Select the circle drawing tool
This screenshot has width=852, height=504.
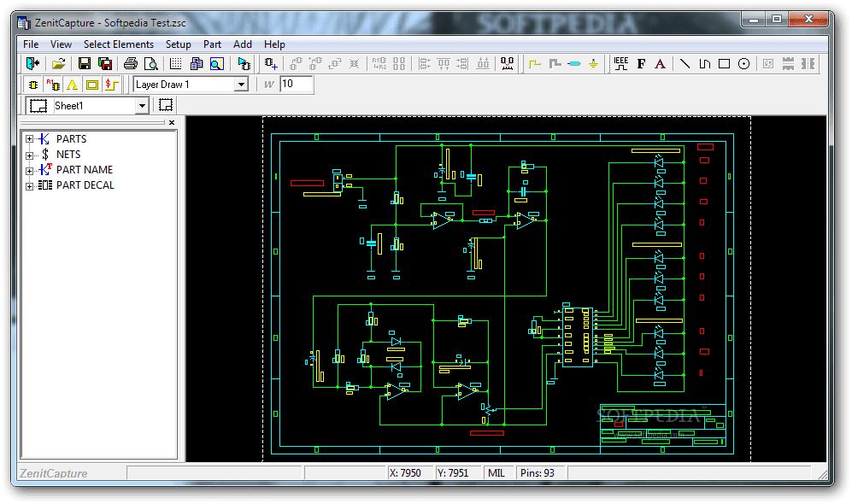(x=743, y=63)
